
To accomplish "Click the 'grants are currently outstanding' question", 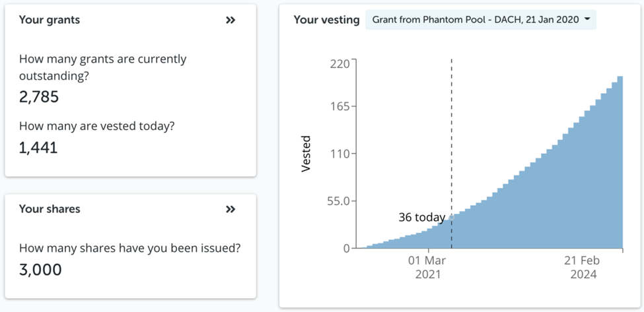I will pyautogui.click(x=102, y=67).
